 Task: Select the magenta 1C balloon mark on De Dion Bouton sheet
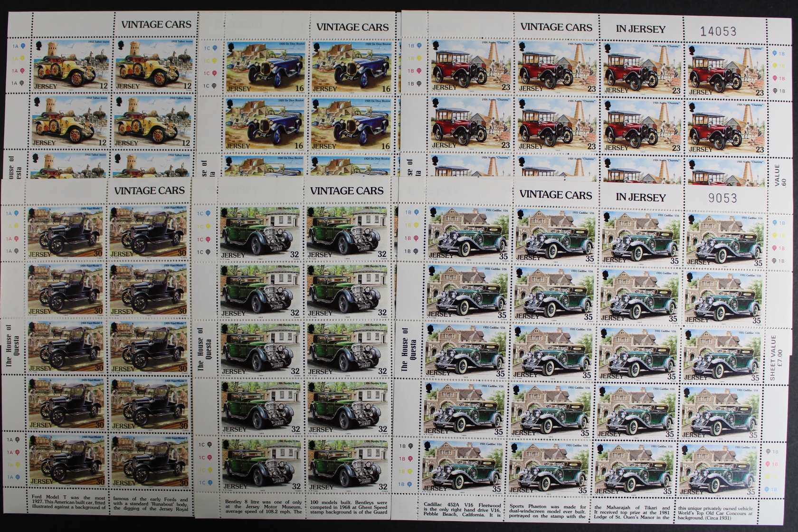[215, 73]
